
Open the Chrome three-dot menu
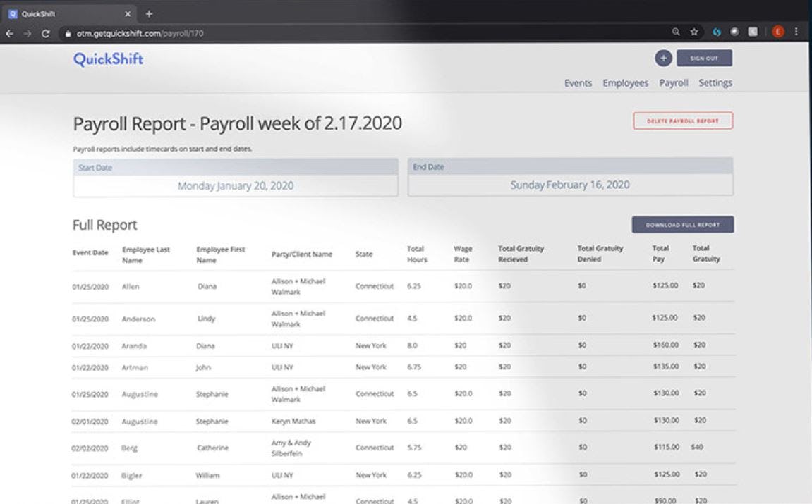pyautogui.click(x=796, y=32)
